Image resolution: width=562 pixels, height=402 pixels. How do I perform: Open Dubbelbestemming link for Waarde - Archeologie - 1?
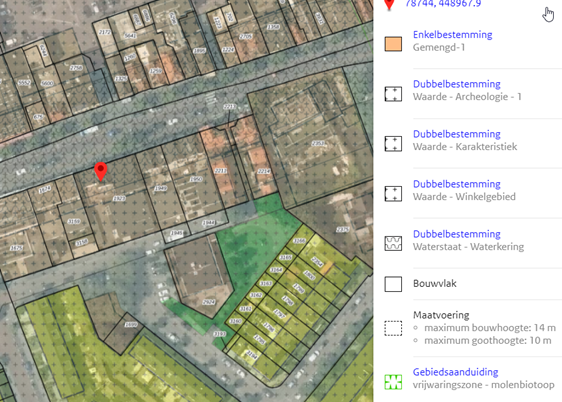[x=457, y=84]
